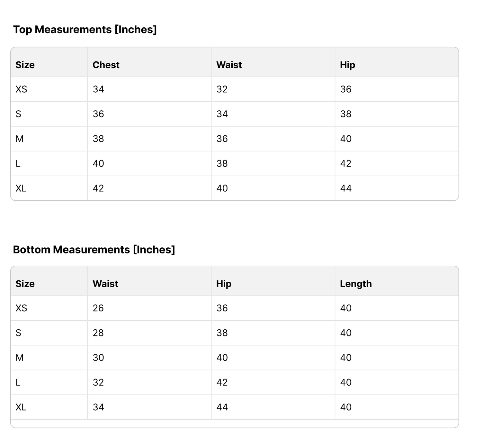Select the Length column header in the bottom table
The width and height of the screenshot is (482, 448).
click(356, 284)
